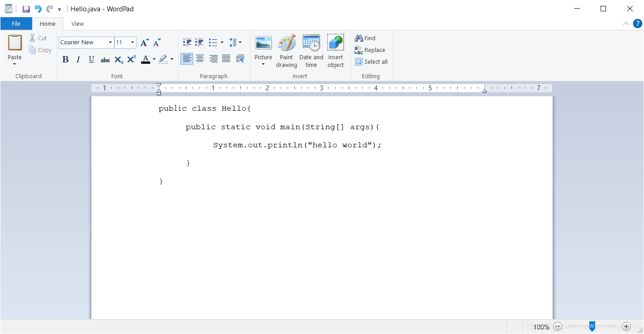Click the zoom in plus button

626,326
